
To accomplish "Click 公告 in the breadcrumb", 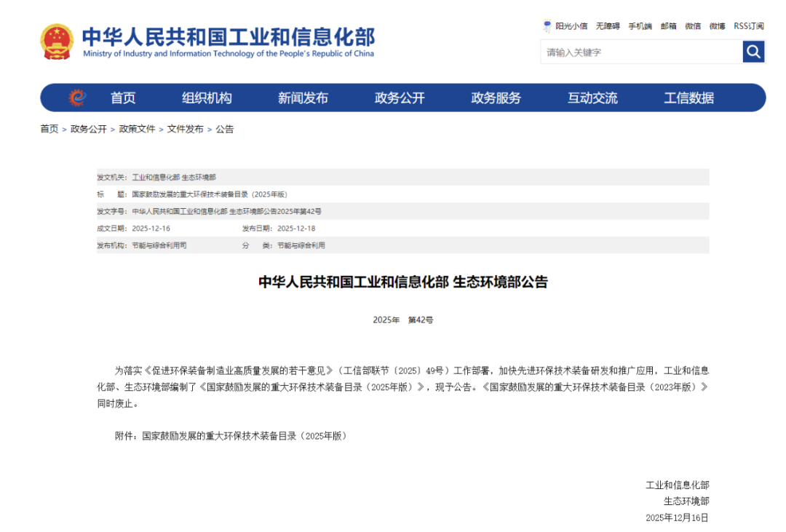I will pos(225,129).
